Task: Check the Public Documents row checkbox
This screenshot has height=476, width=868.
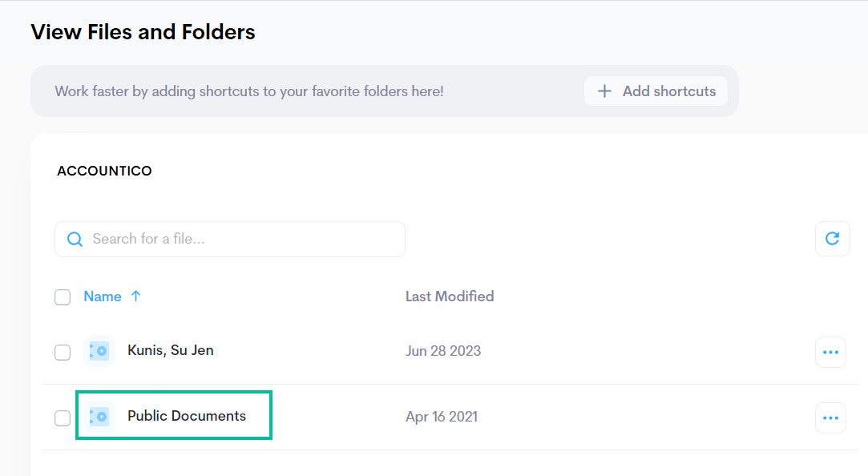Action: tap(63, 418)
